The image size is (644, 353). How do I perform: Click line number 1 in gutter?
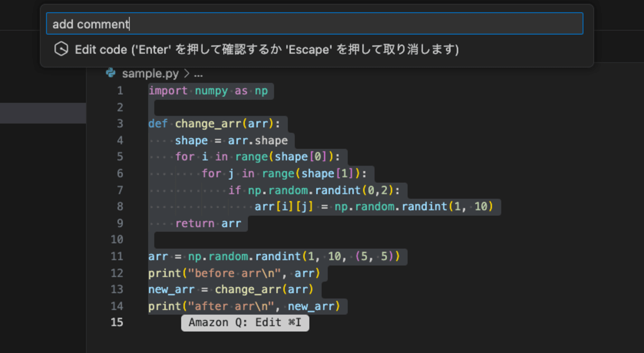[120, 91]
